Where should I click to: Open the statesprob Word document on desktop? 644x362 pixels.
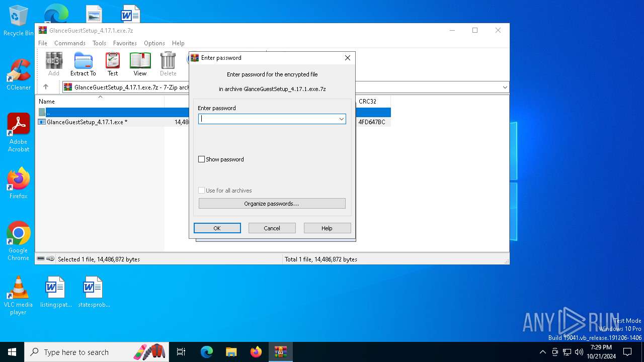(x=94, y=292)
